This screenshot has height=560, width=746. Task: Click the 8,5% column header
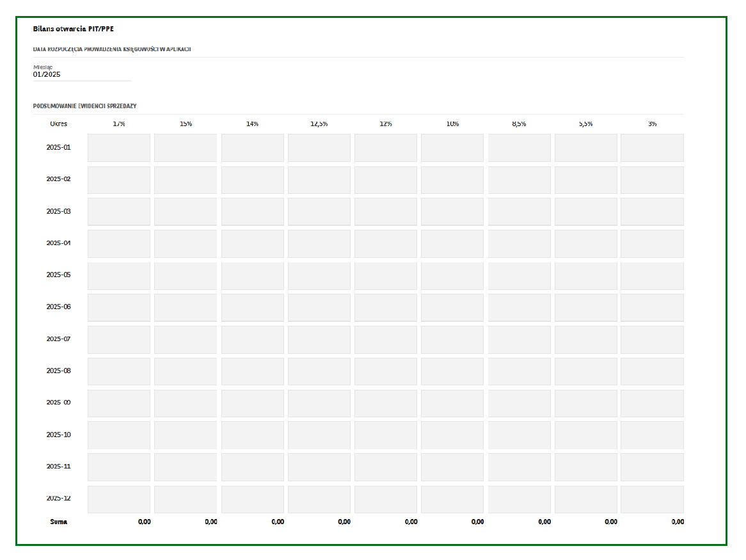[x=519, y=124]
